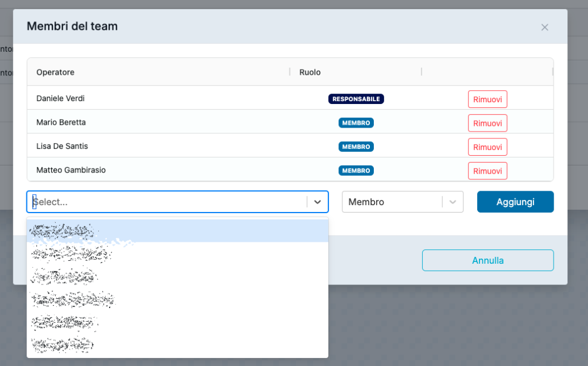The height and width of the screenshot is (366, 588).
Task: Remove Mario Beretta from the team
Action: pyautogui.click(x=488, y=123)
